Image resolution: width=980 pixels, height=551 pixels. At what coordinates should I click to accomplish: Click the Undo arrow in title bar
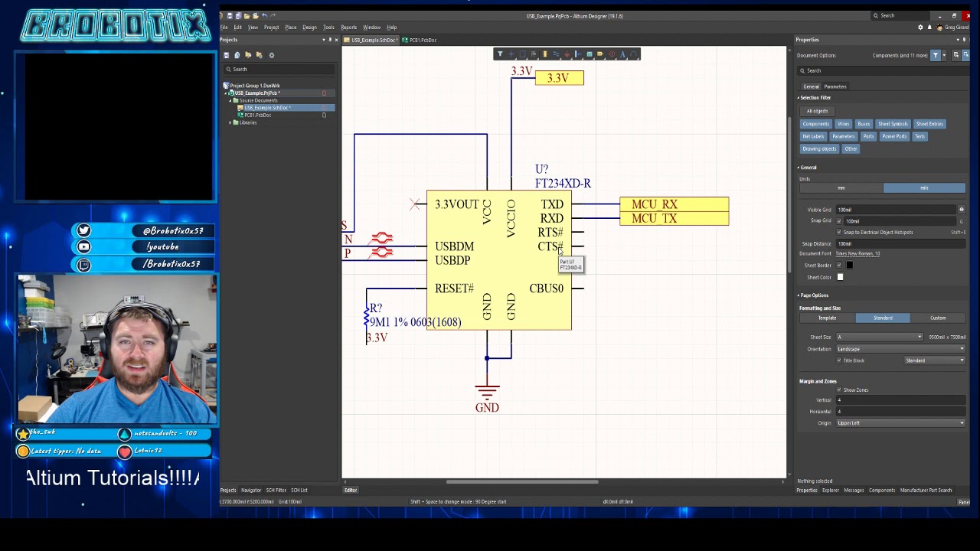coord(264,15)
